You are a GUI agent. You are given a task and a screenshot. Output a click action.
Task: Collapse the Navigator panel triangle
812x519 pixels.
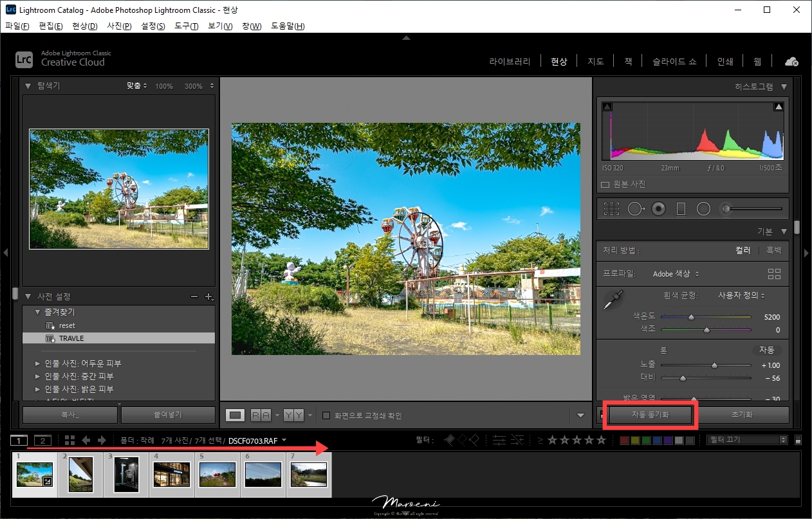[28, 86]
